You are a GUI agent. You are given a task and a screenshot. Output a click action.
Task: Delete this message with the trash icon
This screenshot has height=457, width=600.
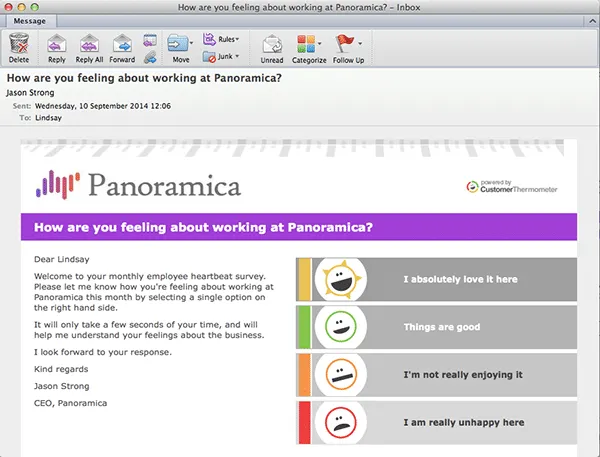(x=19, y=47)
